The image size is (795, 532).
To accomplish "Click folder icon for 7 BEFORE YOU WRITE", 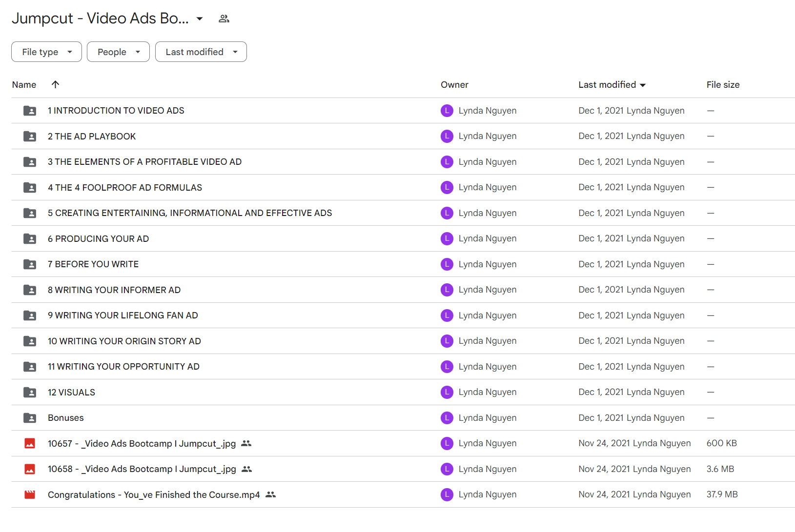I will [30, 264].
